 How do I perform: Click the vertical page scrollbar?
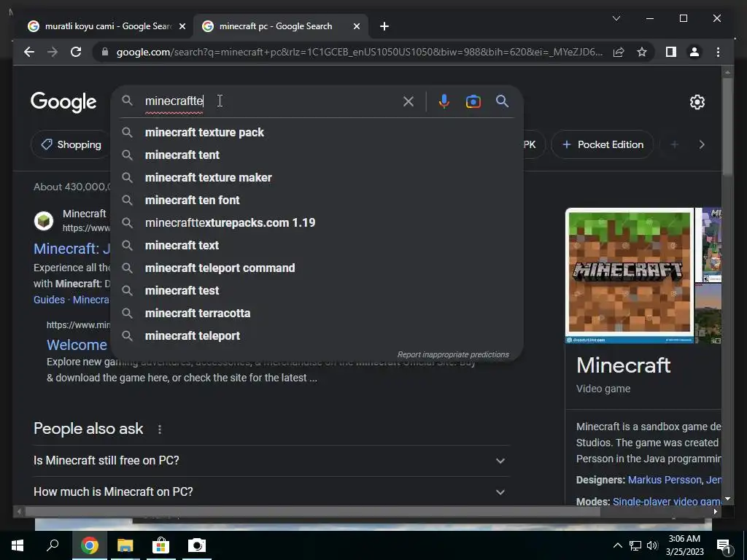727,126
